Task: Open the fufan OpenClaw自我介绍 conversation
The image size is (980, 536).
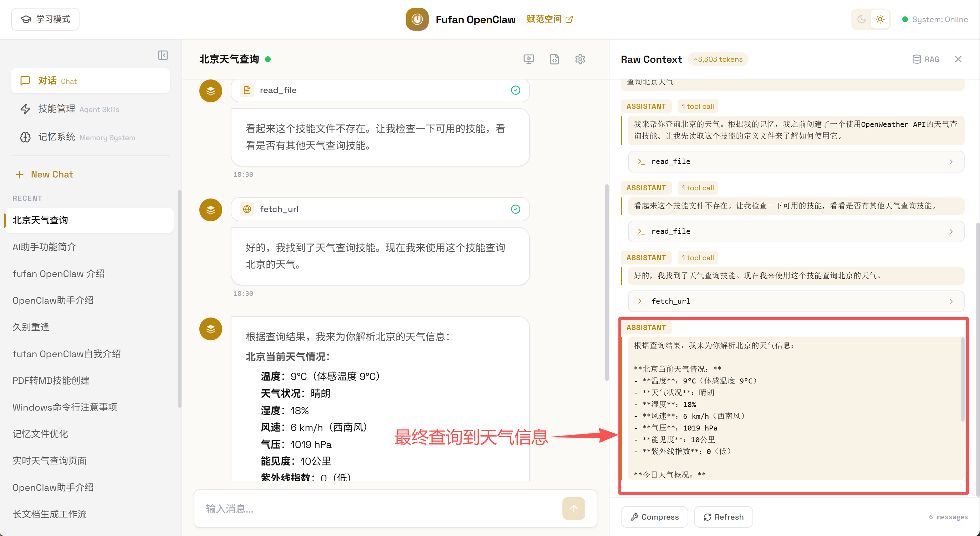Action: (x=89, y=354)
